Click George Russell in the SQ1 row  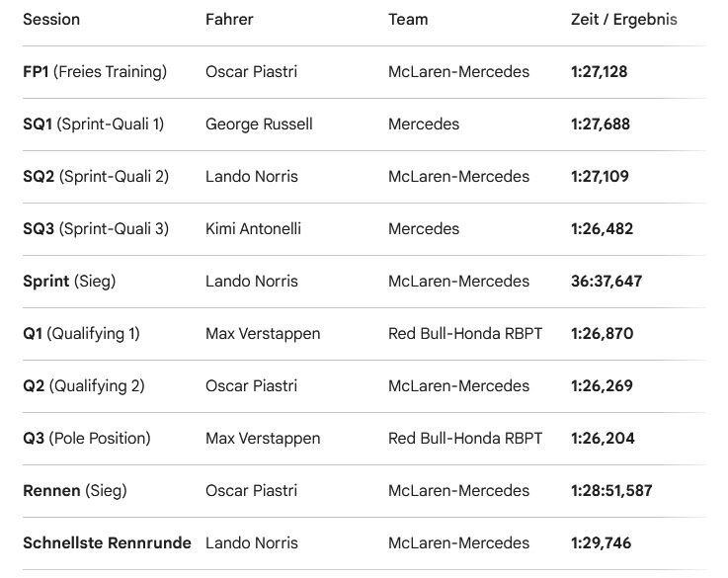tap(259, 124)
